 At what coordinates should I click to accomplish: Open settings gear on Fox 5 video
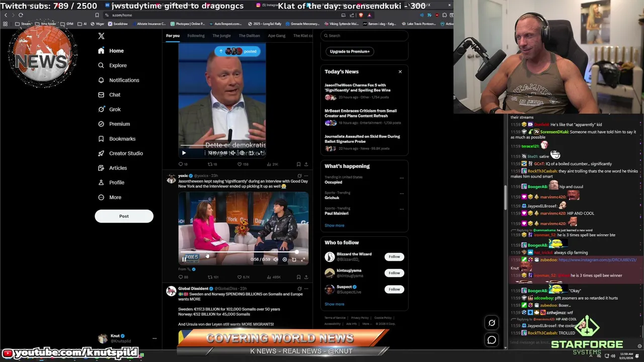[x=285, y=259]
